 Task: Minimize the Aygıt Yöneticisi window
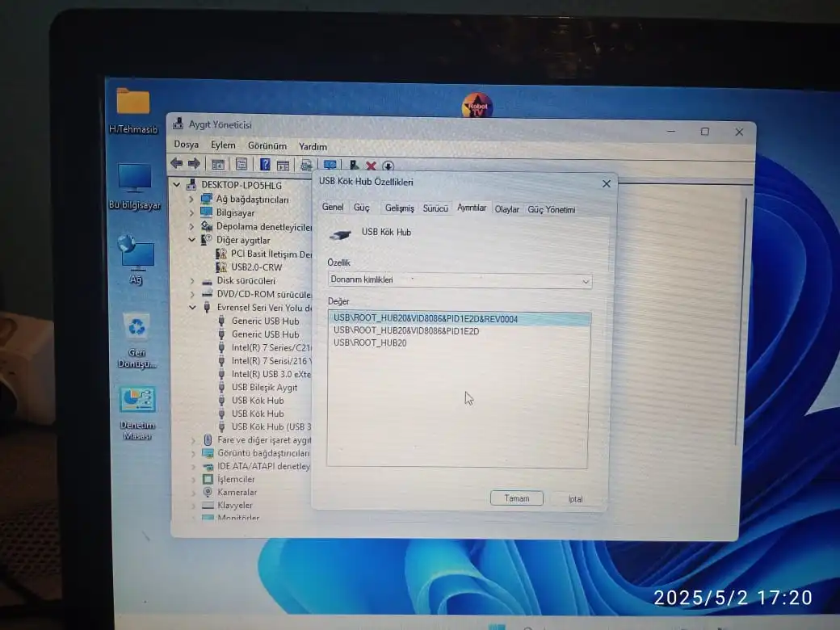(x=670, y=131)
